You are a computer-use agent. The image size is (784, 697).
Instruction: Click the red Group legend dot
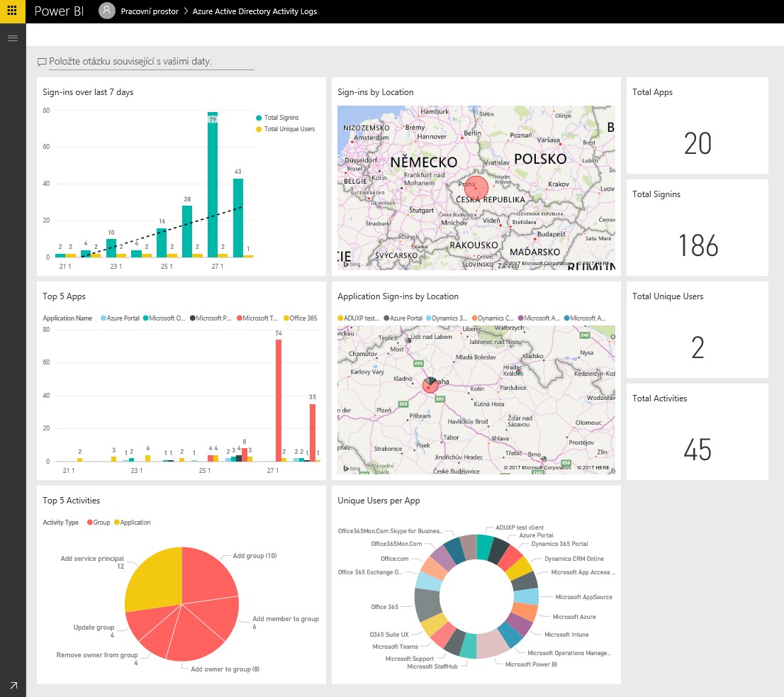(90, 523)
